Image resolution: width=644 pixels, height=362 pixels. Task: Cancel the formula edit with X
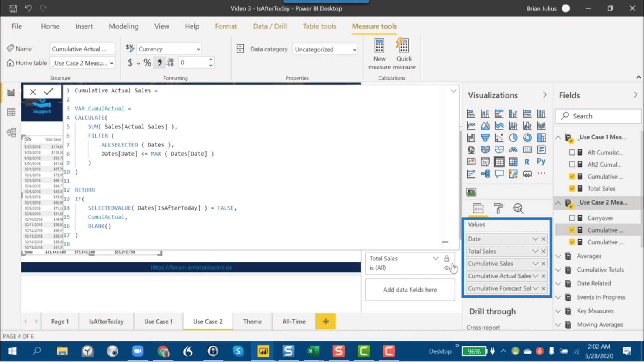(33, 92)
